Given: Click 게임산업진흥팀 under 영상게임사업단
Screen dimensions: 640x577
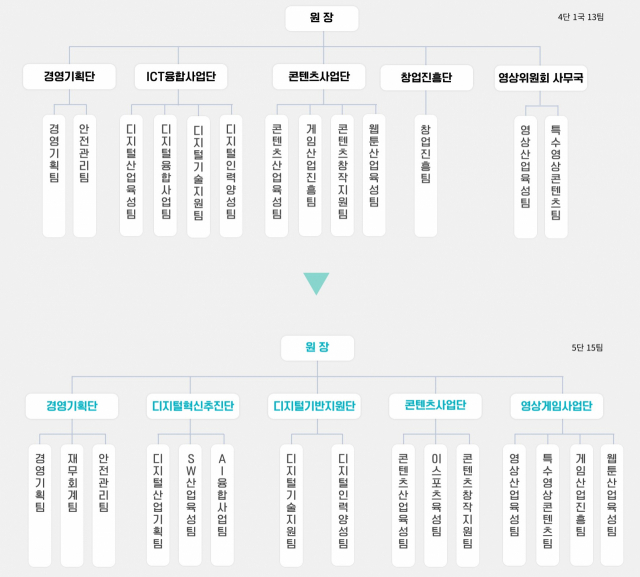Looking at the screenshot, I should pos(581,505).
